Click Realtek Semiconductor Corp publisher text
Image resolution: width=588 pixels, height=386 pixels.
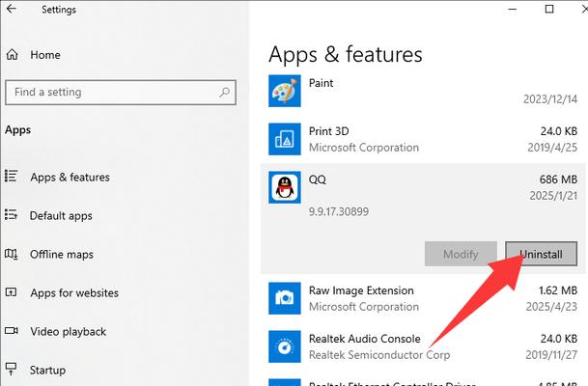pyautogui.click(x=379, y=355)
